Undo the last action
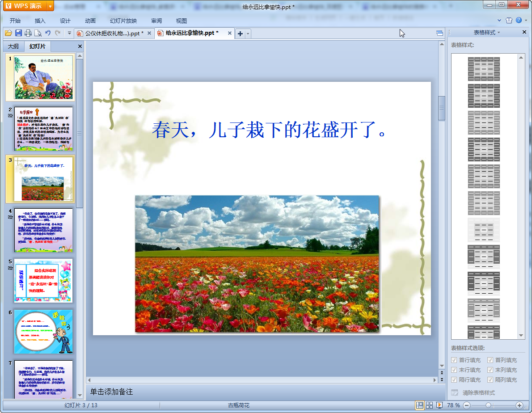 [x=48, y=33]
